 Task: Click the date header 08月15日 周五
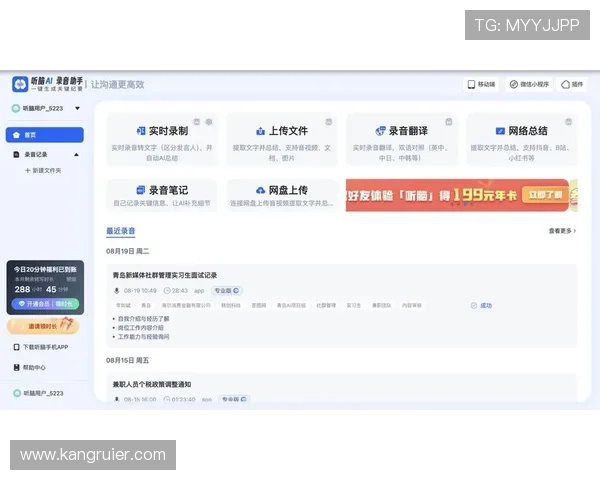[127, 360]
